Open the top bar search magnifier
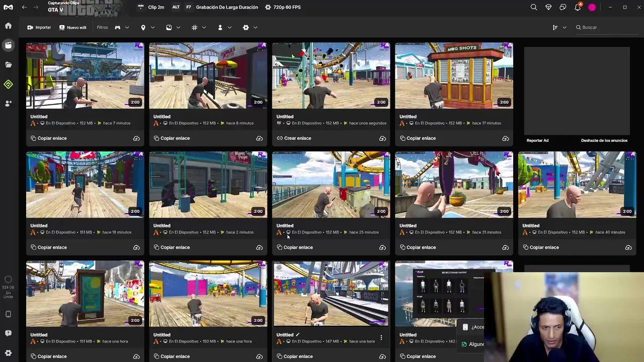 (534, 7)
